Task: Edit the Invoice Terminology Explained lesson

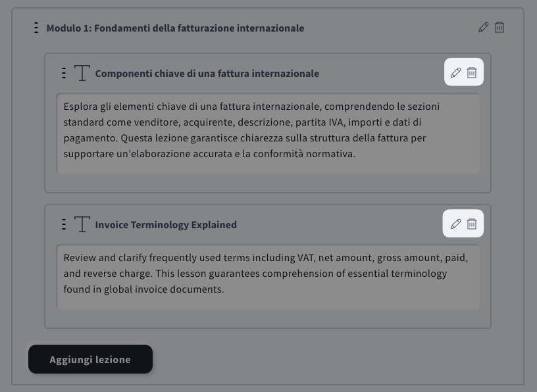Action: pyautogui.click(x=455, y=224)
